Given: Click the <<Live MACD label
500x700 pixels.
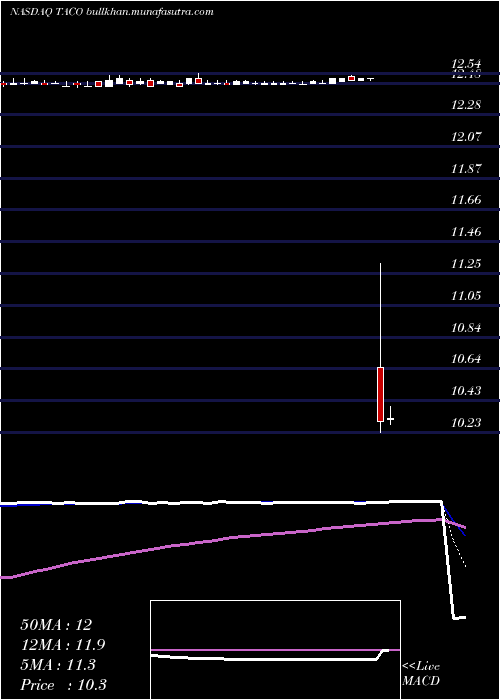Looking at the screenshot, I should tap(421, 673).
